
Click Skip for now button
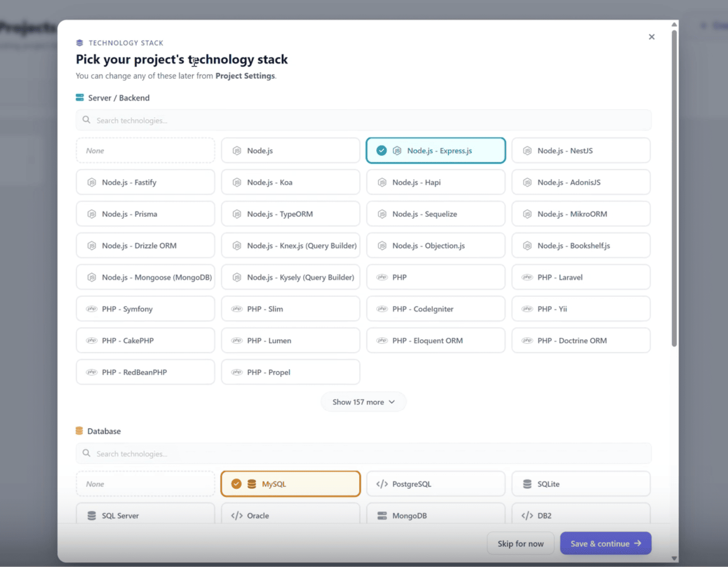click(520, 543)
